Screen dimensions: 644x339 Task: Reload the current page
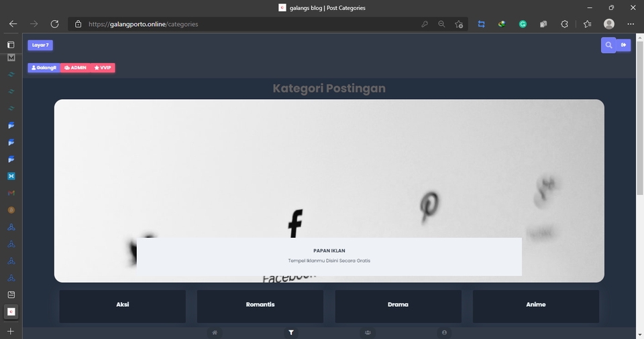(x=54, y=24)
